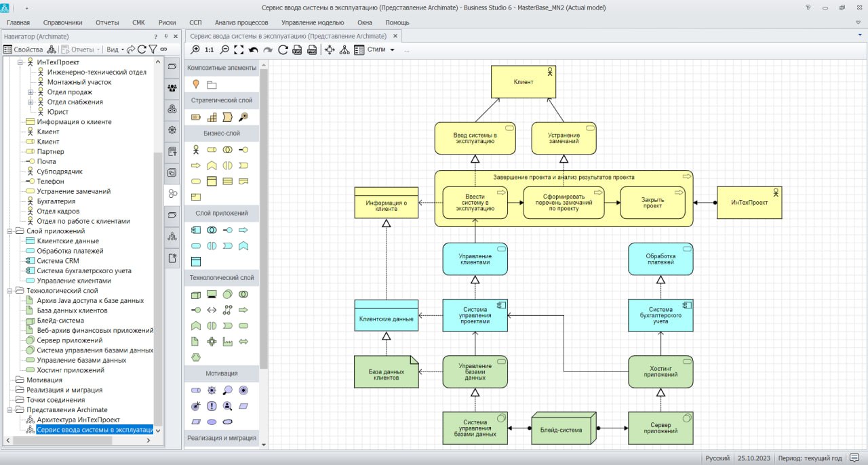Select the business actor element in palette

tap(195, 149)
